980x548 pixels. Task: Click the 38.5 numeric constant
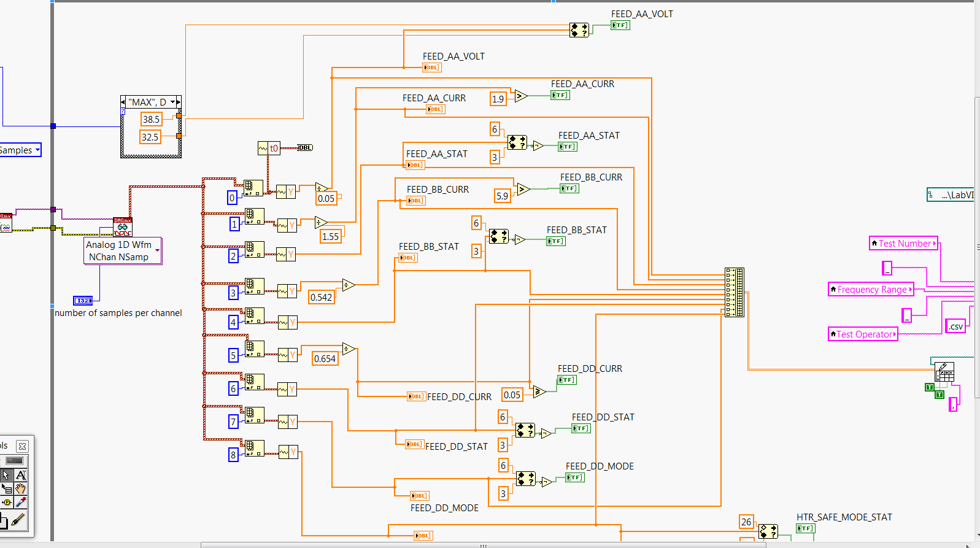tap(151, 119)
